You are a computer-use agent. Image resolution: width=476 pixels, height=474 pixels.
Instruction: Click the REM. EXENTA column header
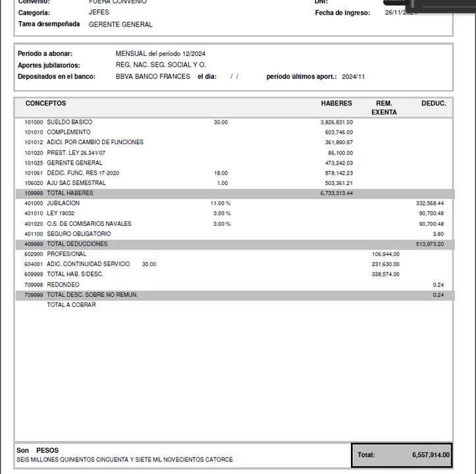pyautogui.click(x=384, y=108)
